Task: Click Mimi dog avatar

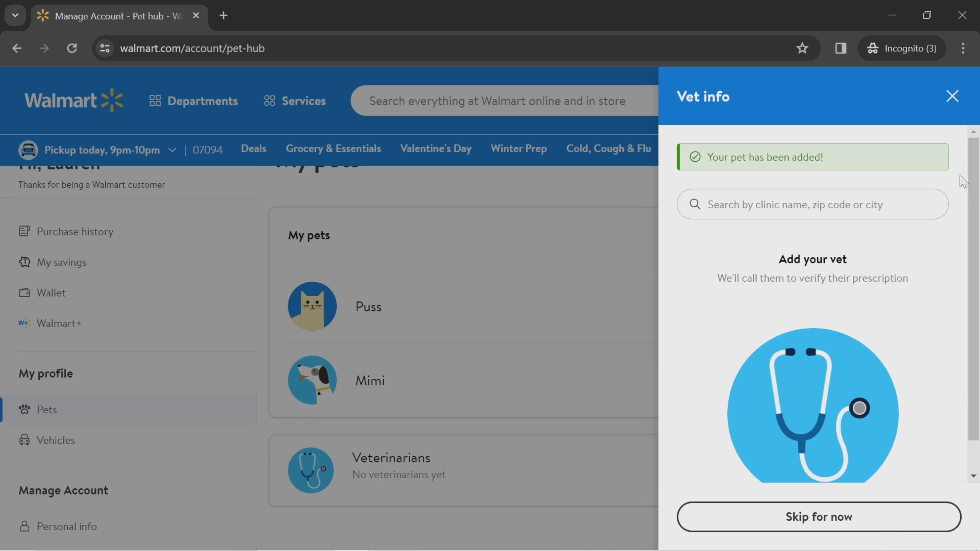Action: [312, 380]
